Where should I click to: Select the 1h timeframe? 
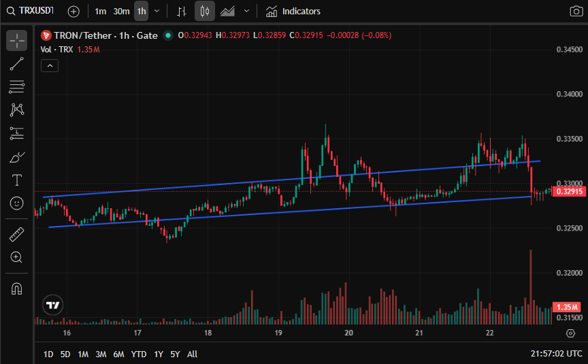142,12
